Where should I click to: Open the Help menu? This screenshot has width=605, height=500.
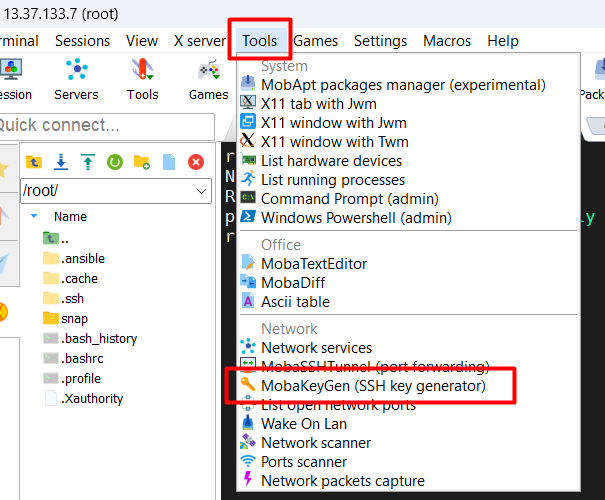[503, 41]
